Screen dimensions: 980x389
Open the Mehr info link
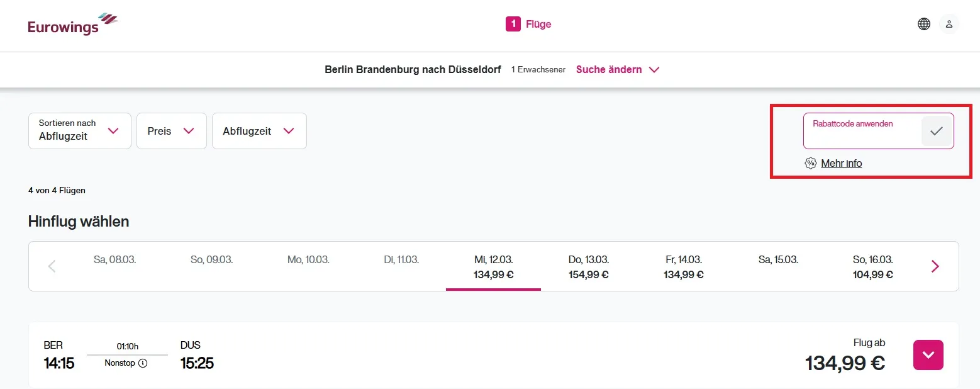click(841, 163)
